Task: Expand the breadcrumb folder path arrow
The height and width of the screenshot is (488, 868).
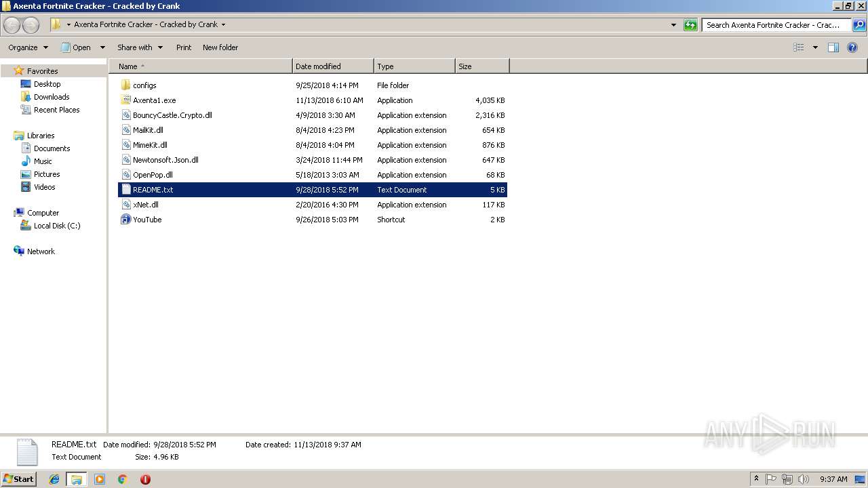Action: (223, 25)
